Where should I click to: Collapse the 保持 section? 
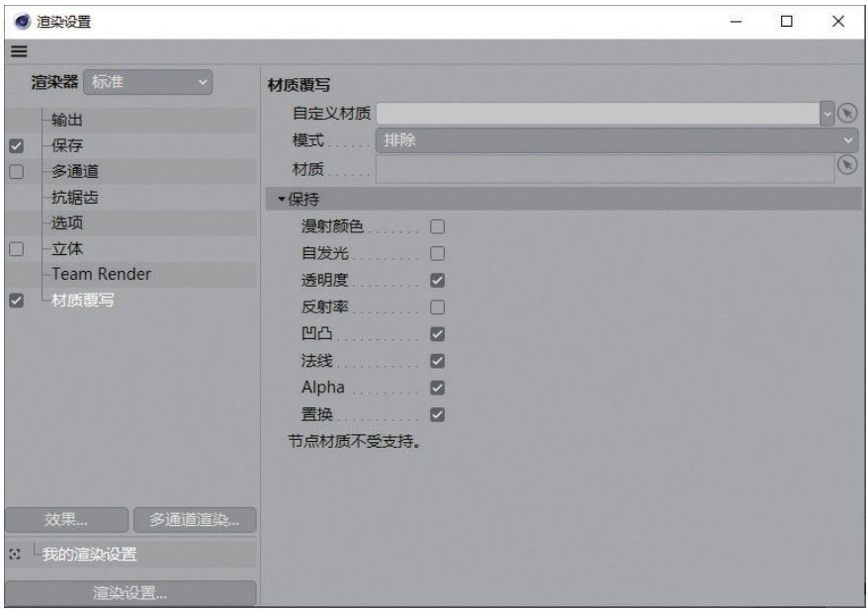[x=282, y=199]
